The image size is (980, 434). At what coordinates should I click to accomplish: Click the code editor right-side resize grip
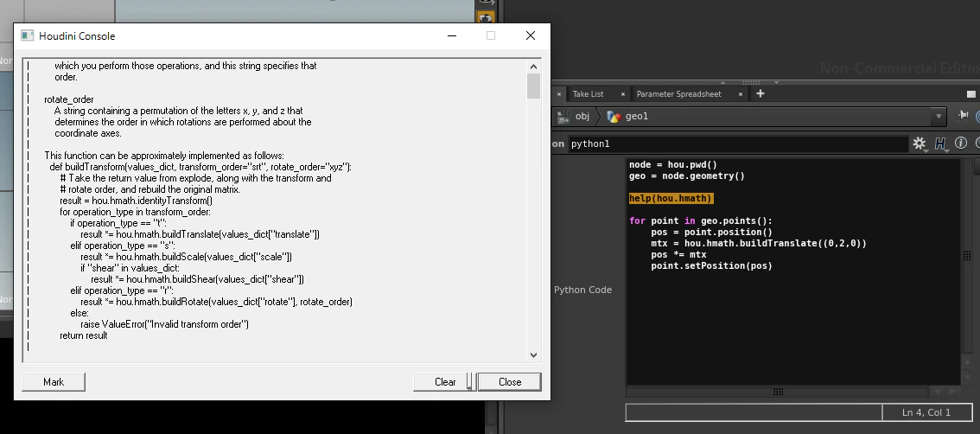pyautogui.click(x=966, y=255)
